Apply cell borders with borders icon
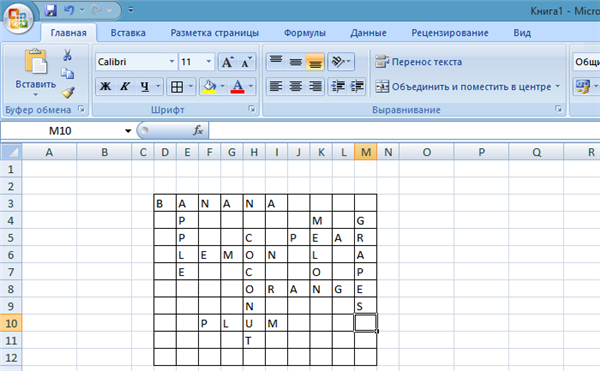This screenshot has width=600, height=371. pyautogui.click(x=177, y=86)
